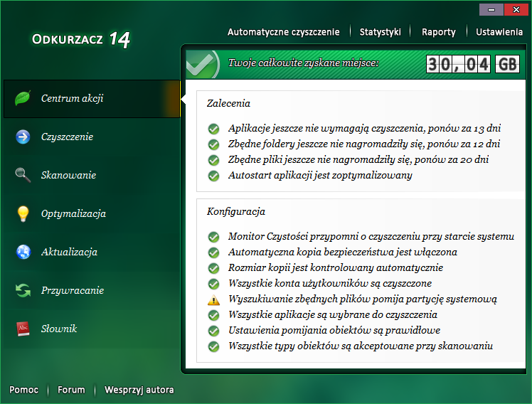Click Wszystkie konta użytkowników są czyszczone entry

[330, 283]
